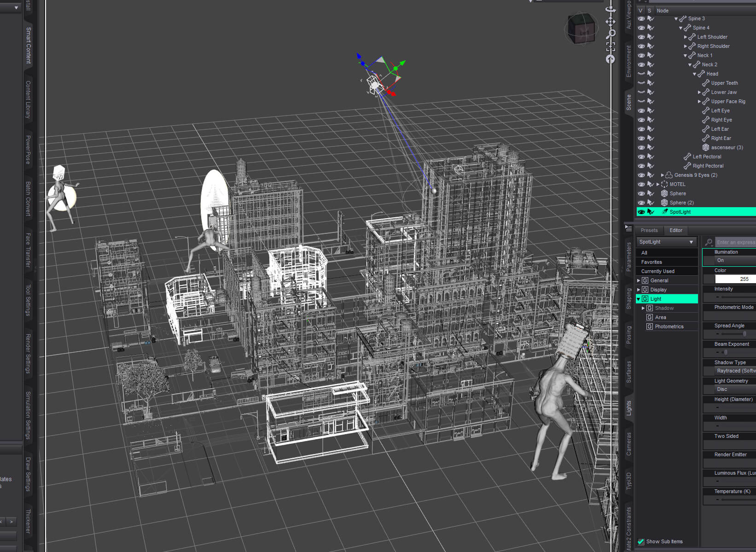This screenshot has width=756, height=552.
Task: Open the Scene side tab
Action: coord(628,103)
